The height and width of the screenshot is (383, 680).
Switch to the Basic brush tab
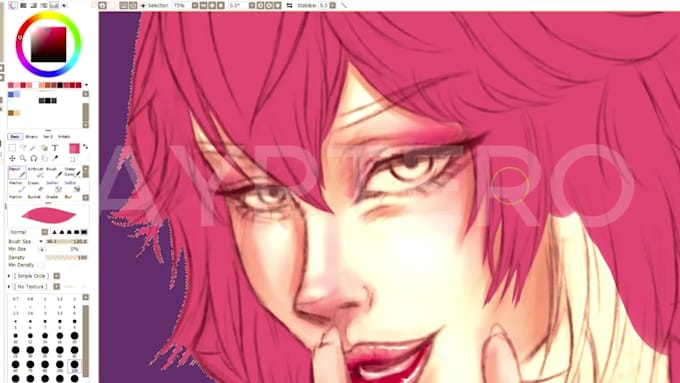click(15, 137)
